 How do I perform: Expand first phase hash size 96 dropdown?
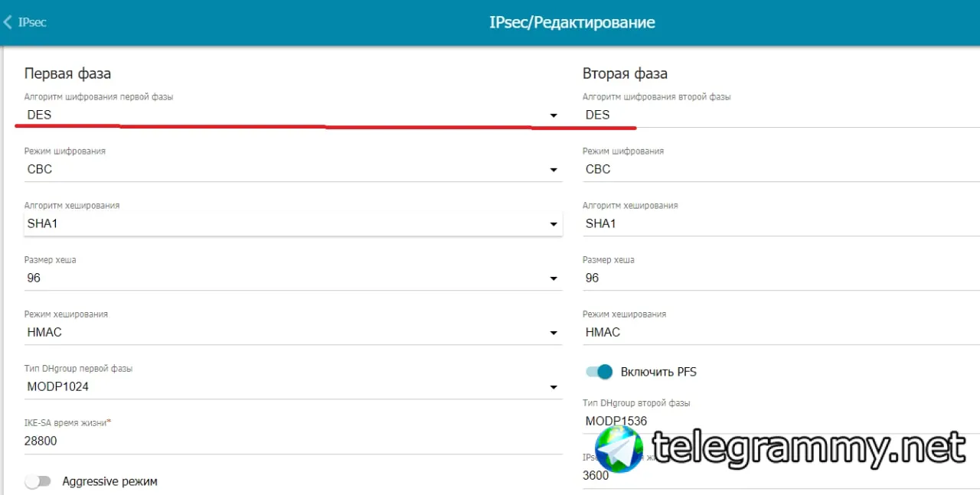pos(293,278)
